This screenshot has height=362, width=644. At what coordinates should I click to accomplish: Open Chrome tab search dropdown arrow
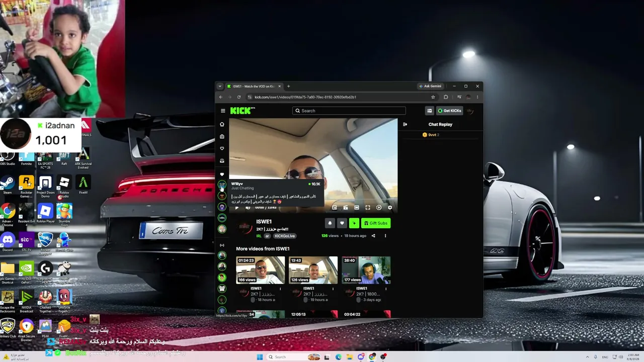220,86
